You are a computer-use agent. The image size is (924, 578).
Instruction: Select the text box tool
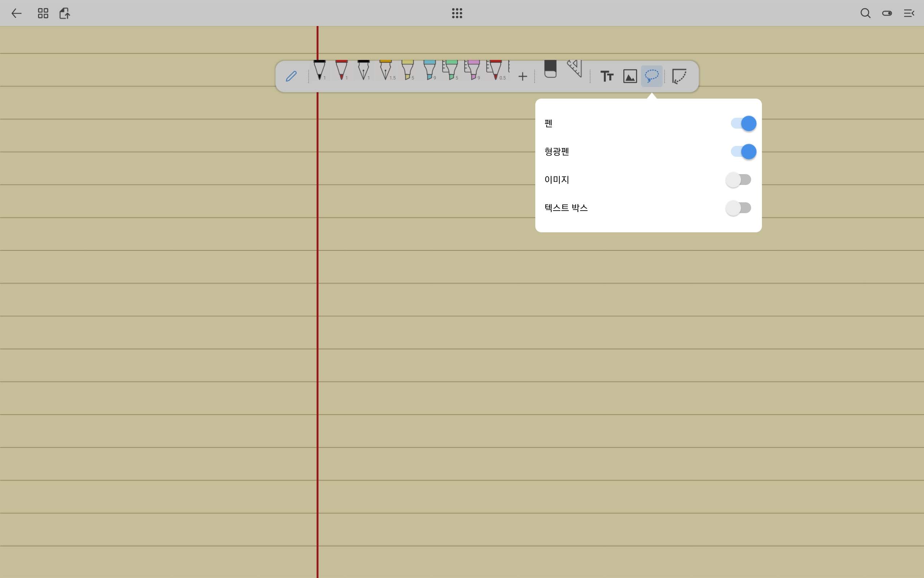[607, 76]
